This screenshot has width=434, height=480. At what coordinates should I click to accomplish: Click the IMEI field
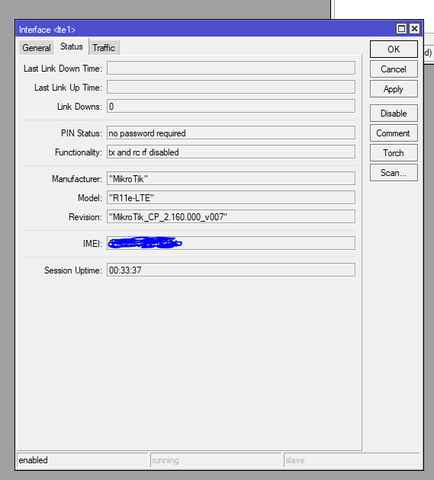[x=231, y=243]
